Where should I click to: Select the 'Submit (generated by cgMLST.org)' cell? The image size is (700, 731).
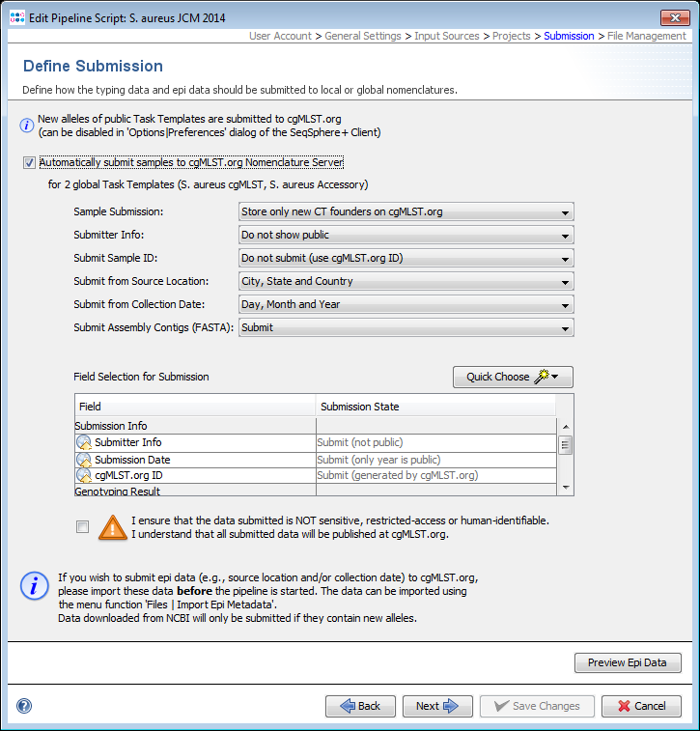436,475
